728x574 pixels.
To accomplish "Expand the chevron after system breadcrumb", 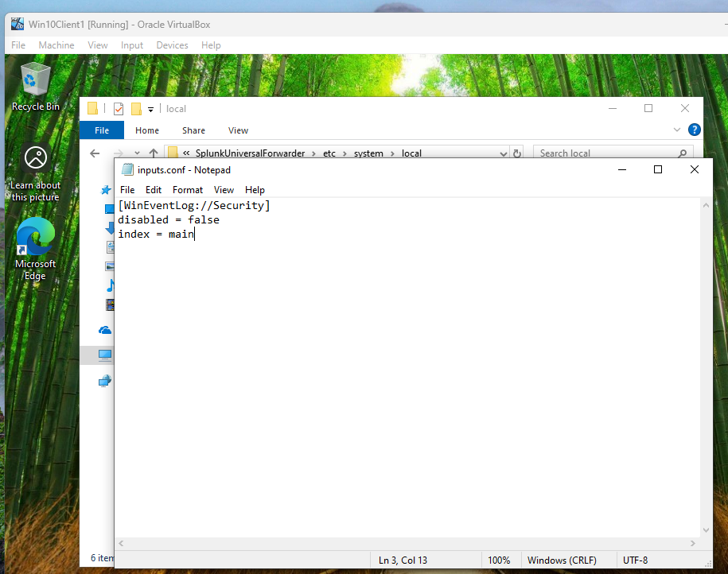I will (392, 153).
